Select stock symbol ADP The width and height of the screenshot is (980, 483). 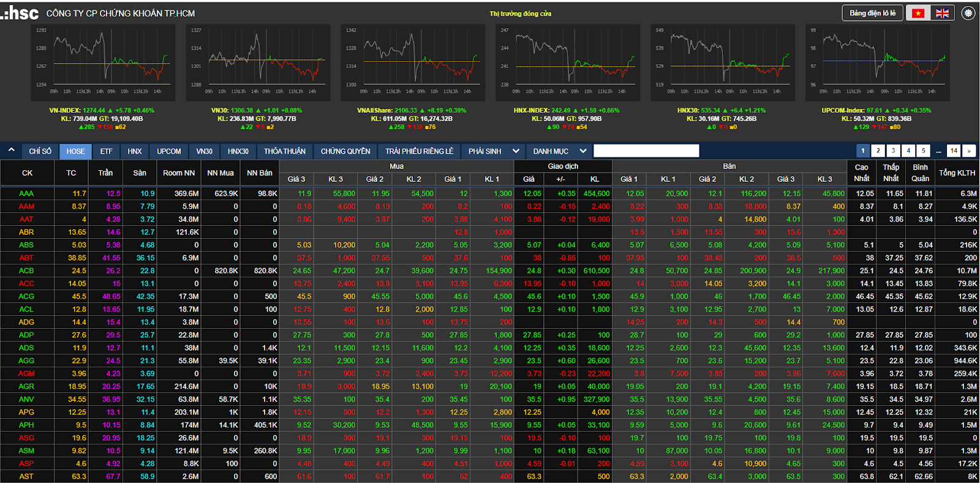[26, 335]
